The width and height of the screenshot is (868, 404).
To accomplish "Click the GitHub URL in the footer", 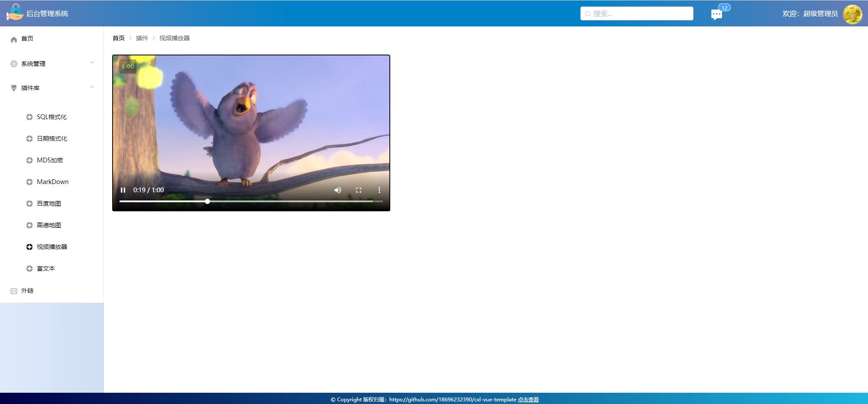I will coord(453,400).
